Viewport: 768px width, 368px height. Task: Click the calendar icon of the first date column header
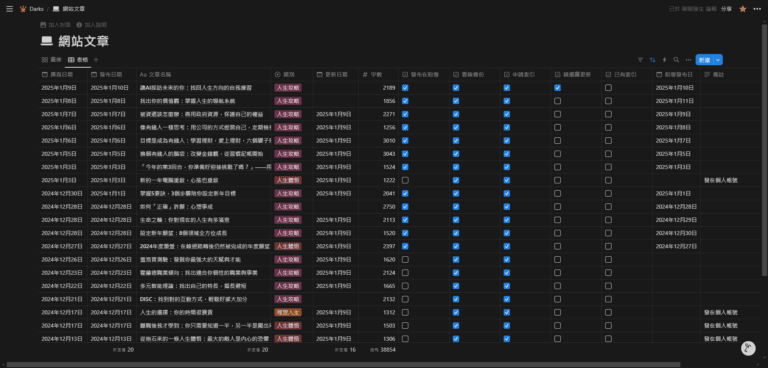[x=45, y=74]
